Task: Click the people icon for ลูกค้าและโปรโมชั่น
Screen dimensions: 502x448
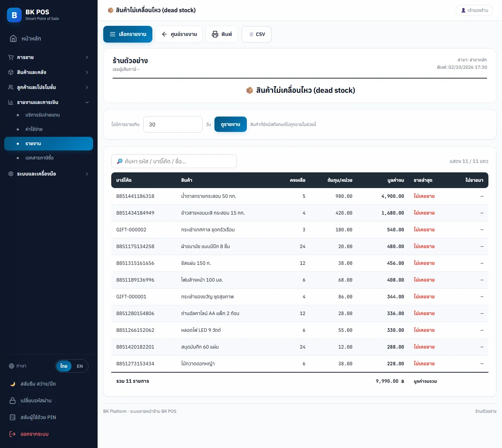Action: coord(11,87)
